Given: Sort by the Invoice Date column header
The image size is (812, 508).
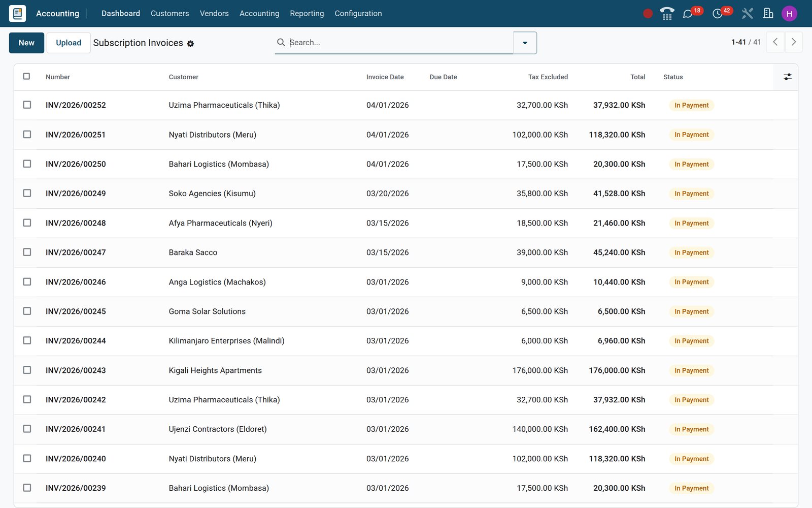Looking at the screenshot, I should (x=385, y=77).
